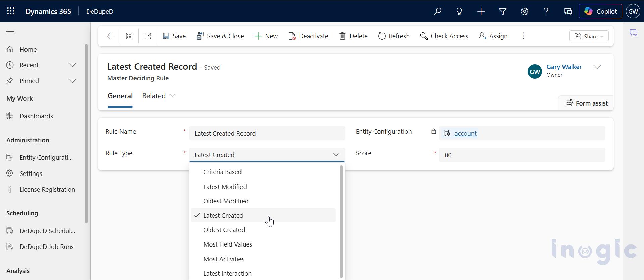The image size is (644, 280).
Task: Open advanced find funnel icon
Action: point(503,11)
